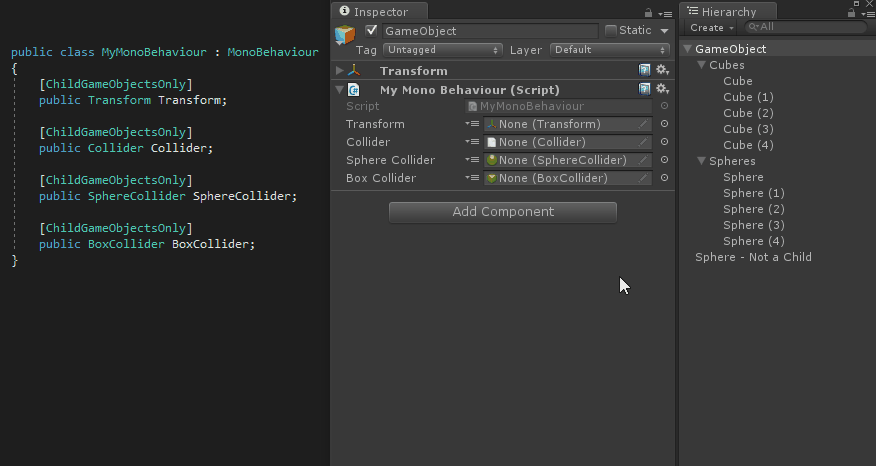Open the Untagged tag dropdown
Viewport: 876px width, 466px height.
click(443, 50)
